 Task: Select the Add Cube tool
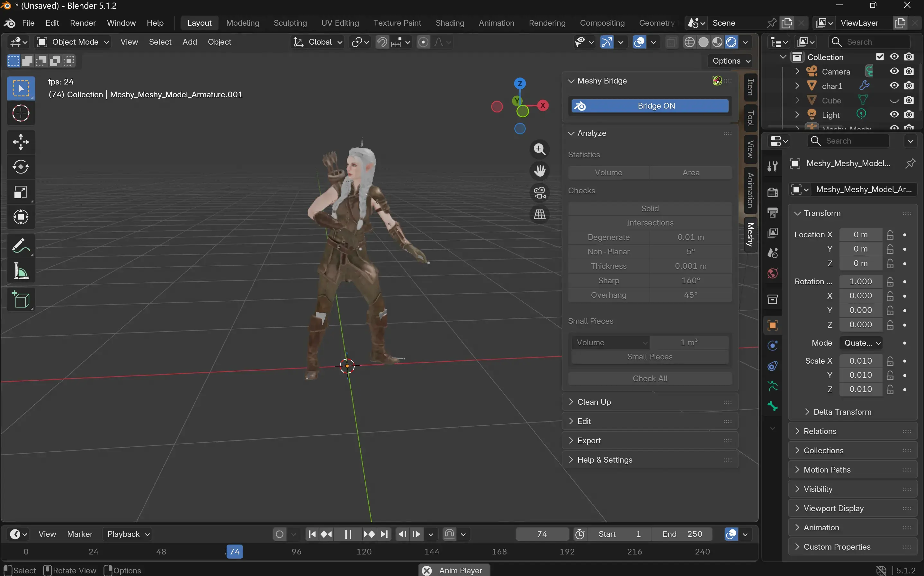(21, 299)
